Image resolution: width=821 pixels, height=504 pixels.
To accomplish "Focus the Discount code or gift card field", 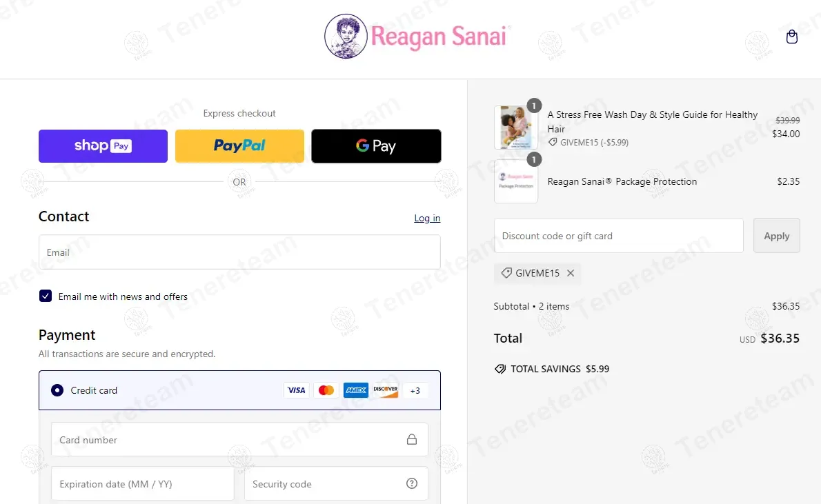I will click(618, 236).
